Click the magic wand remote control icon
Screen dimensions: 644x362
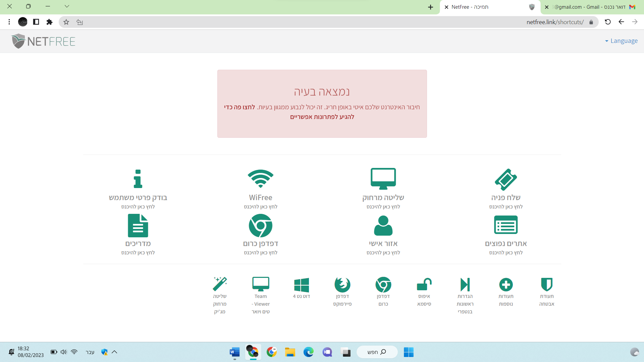point(220,284)
